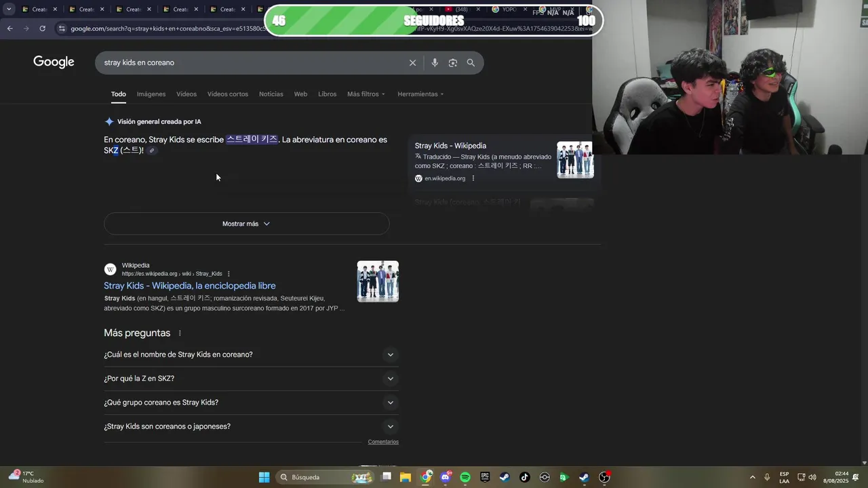Screen dimensions: 868x488
Task: Open Spotify from the taskbar
Action: pyautogui.click(x=465, y=477)
